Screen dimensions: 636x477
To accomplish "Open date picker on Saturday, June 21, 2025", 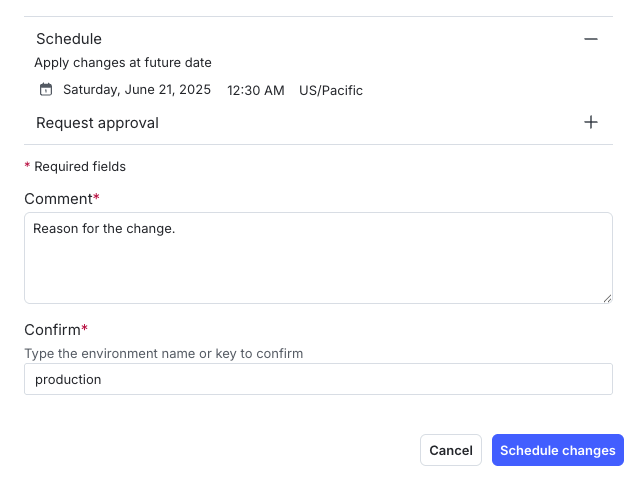I will point(136,90).
